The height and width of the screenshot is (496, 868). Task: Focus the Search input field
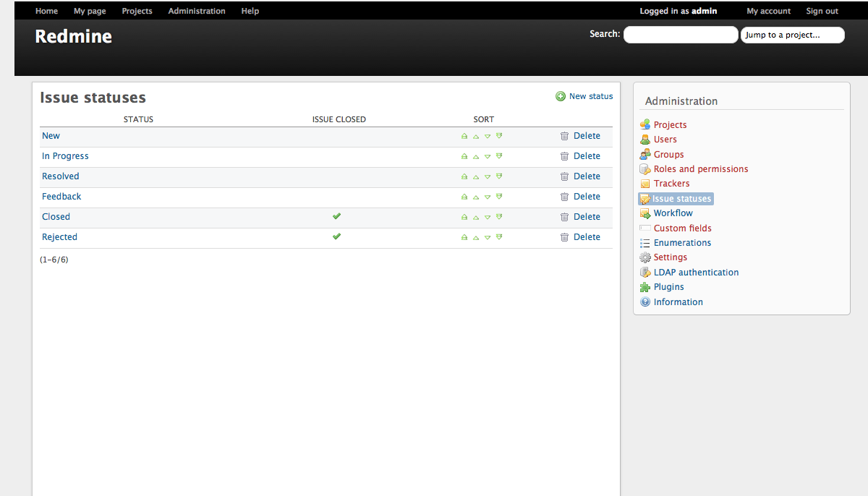coord(681,35)
